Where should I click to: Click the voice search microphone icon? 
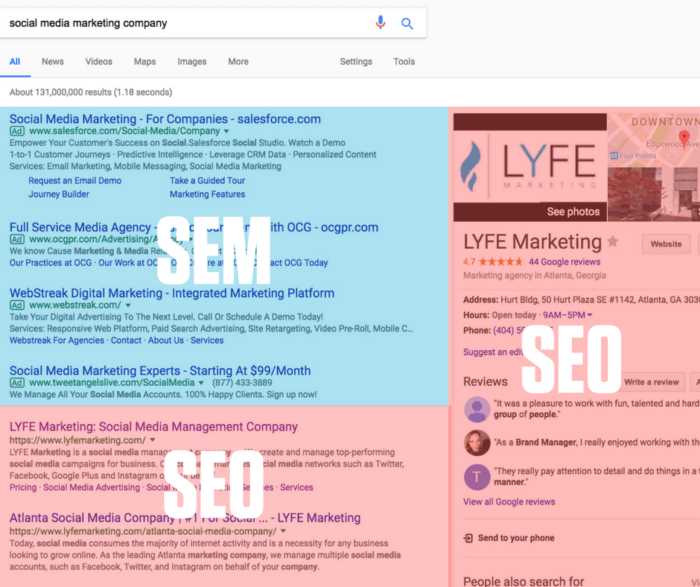pos(380,23)
